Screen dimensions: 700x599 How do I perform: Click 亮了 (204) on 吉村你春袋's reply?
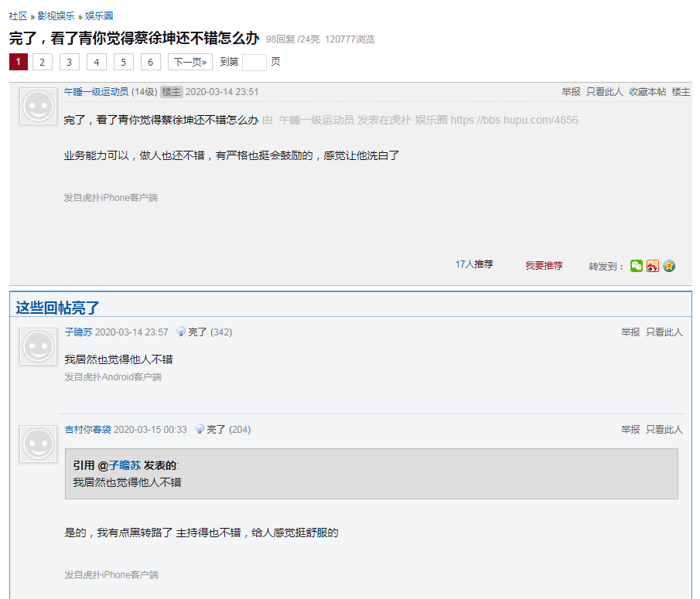[229, 430]
